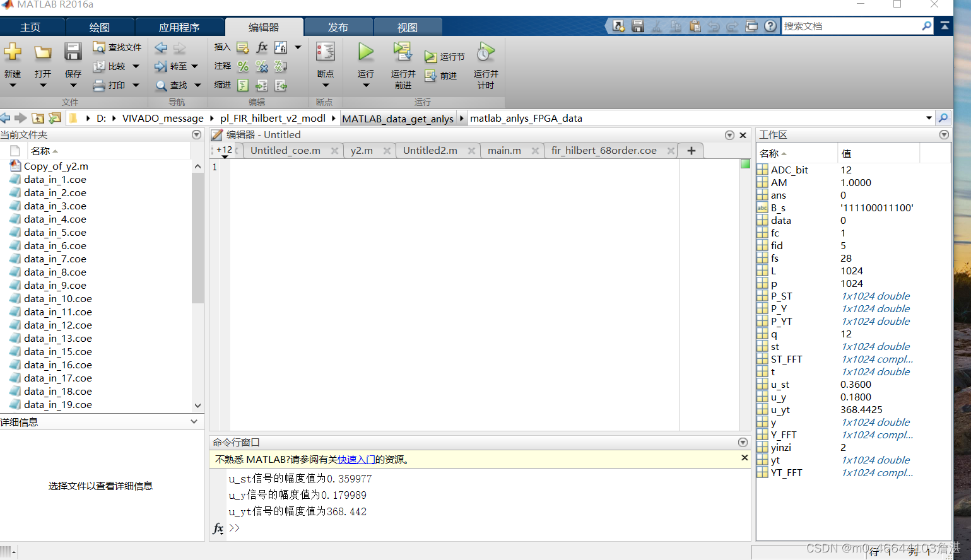Click the Uncomment icon
This screenshot has width=971, height=560.
pos(262,66)
